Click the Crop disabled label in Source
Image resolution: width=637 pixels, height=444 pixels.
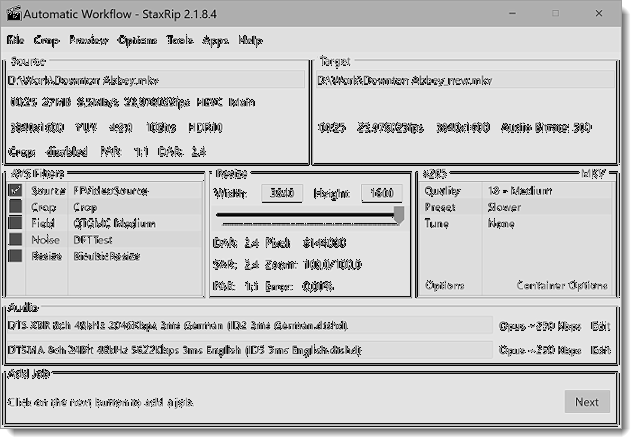[x=48, y=152]
